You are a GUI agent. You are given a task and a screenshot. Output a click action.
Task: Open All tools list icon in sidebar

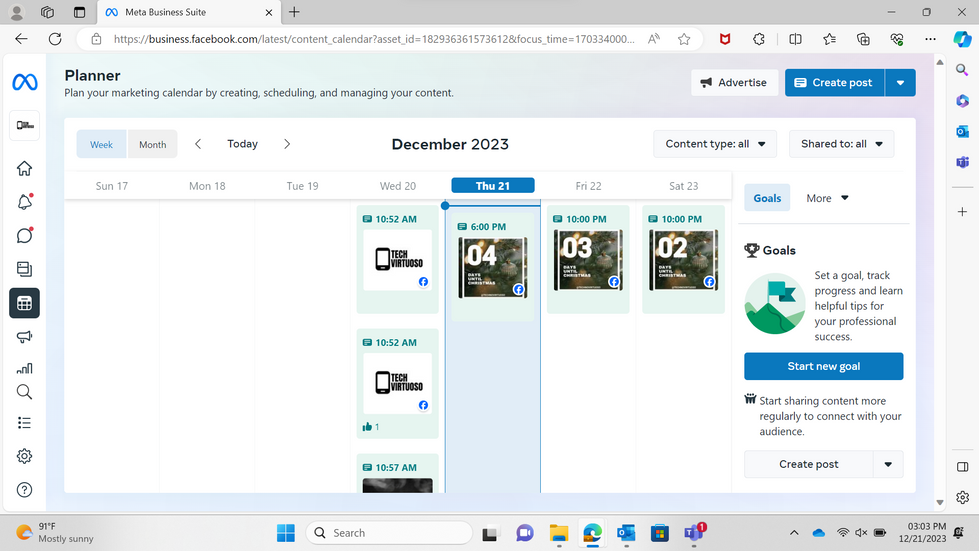point(24,423)
